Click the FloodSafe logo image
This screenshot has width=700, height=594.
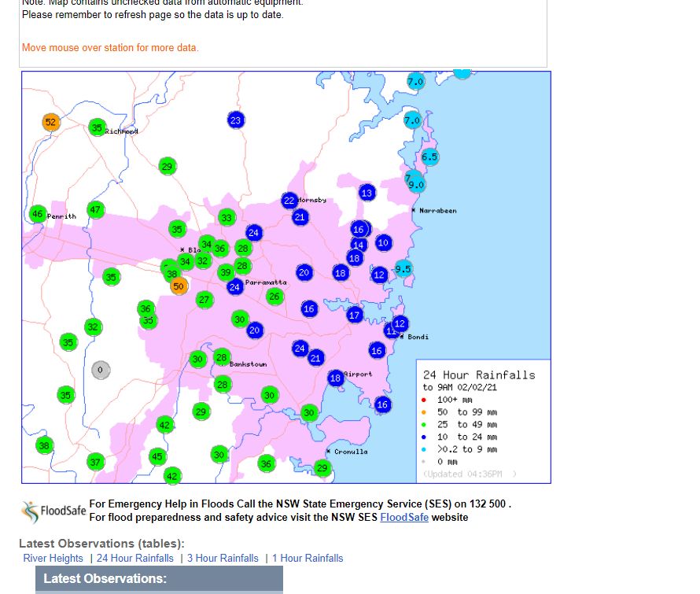53,511
